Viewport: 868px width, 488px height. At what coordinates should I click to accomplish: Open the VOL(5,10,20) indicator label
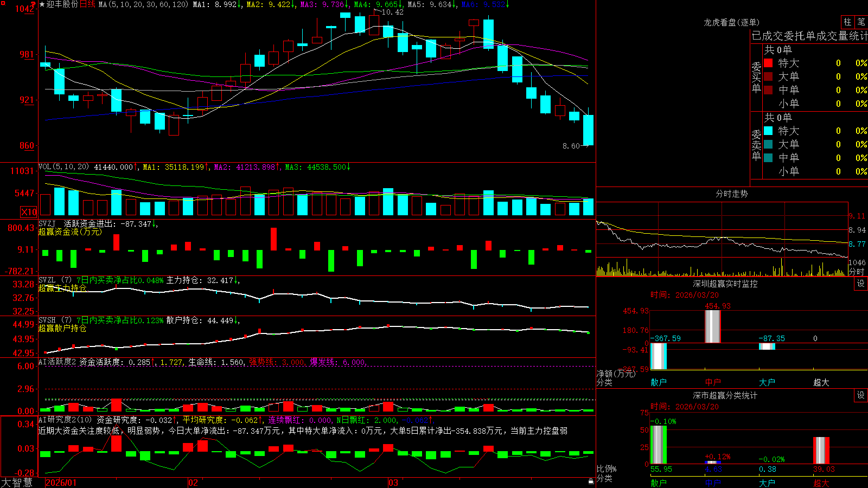(x=63, y=167)
